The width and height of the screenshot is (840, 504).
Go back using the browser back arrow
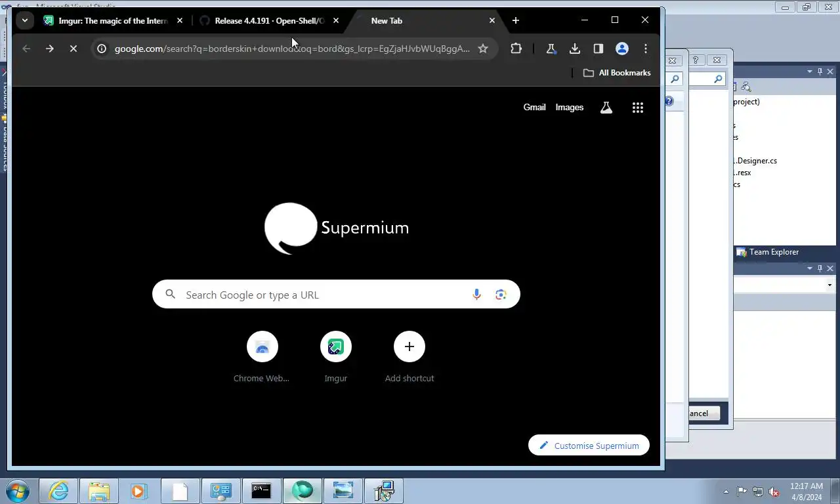(26, 49)
